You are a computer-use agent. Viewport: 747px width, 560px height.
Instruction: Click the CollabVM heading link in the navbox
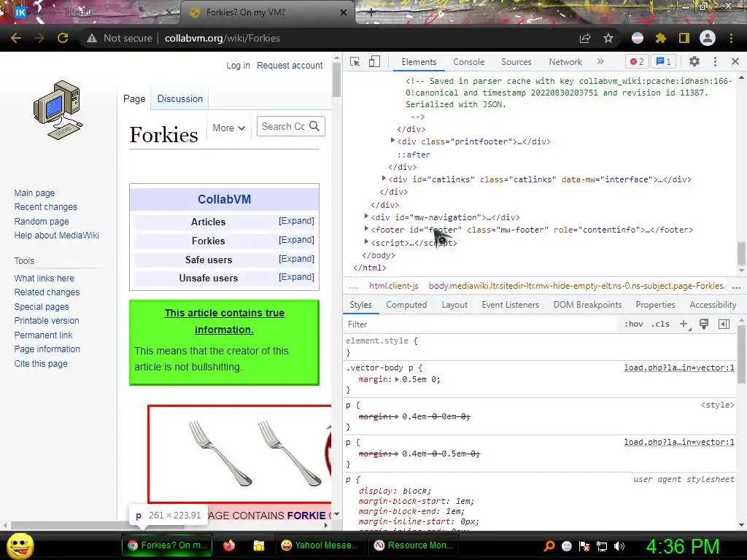click(x=225, y=199)
